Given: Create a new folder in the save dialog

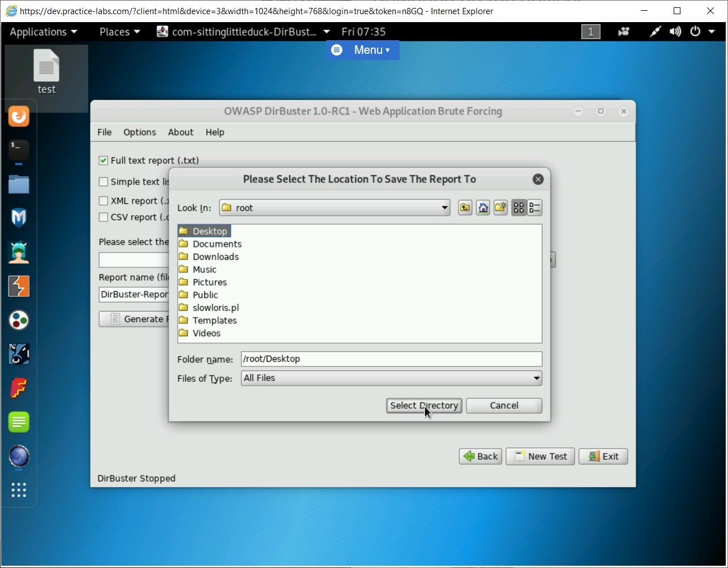Looking at the screenshot, I should pyautogui.click(x=500, y=207).
